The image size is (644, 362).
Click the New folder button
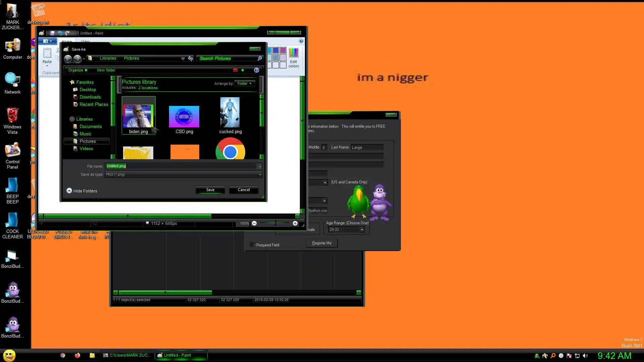pyautogui.click(x=106, y=70)
